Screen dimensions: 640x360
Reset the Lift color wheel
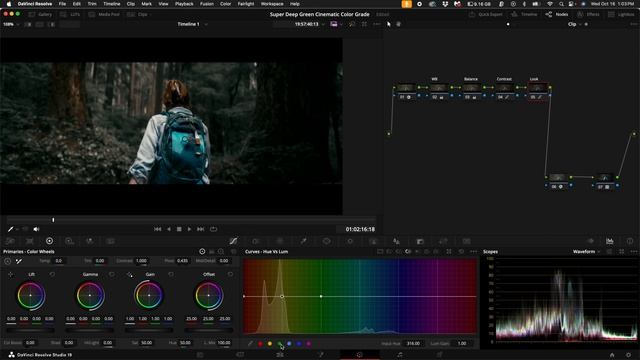[52, 274]
